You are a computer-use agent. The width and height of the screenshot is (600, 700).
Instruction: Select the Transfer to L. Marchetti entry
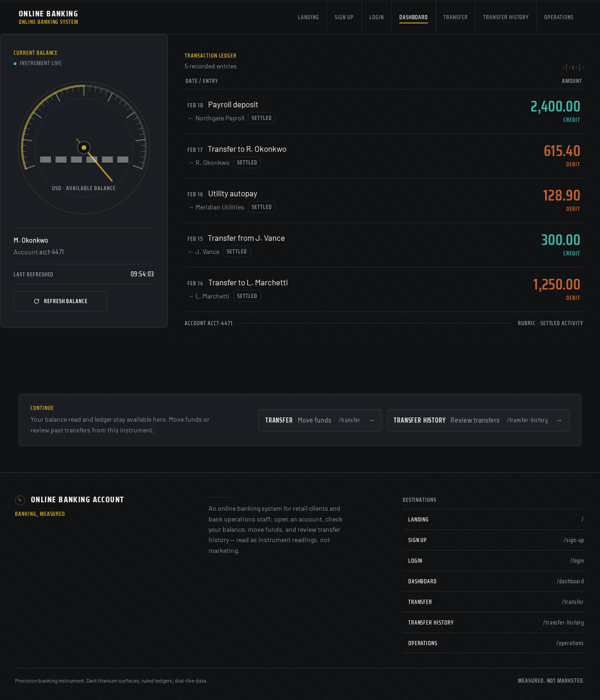(x=384, y=290)
